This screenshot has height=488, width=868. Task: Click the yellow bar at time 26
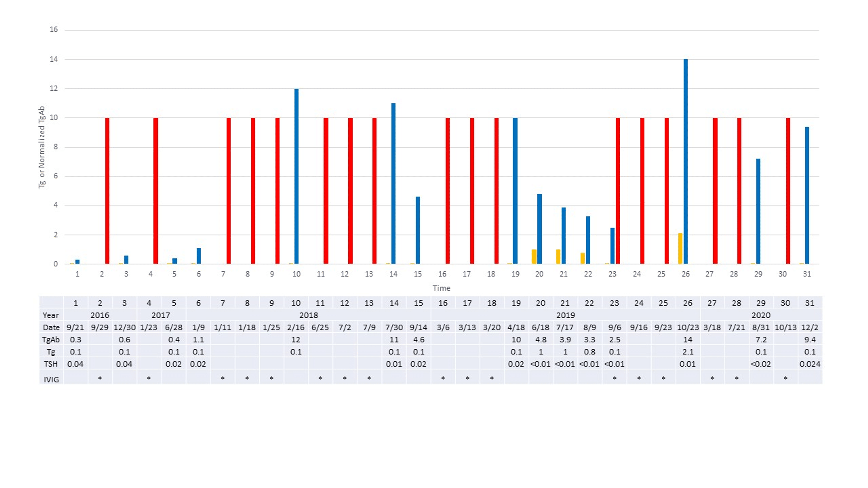[x=680, y=248]
